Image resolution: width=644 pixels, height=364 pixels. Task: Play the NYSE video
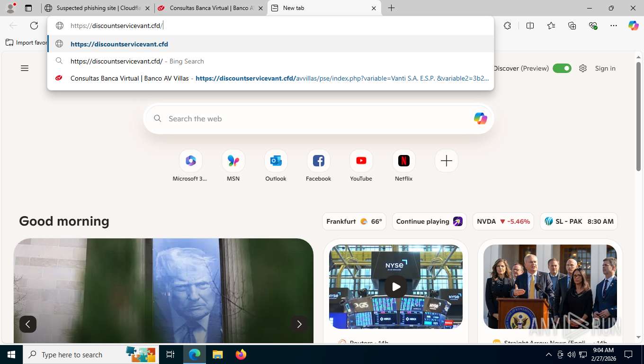pyautogui.click(x=396, y=287)
